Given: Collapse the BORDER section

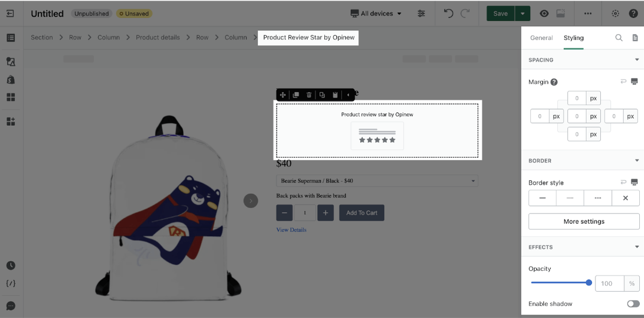Looking at the screenshot, I should coord(637,160).
